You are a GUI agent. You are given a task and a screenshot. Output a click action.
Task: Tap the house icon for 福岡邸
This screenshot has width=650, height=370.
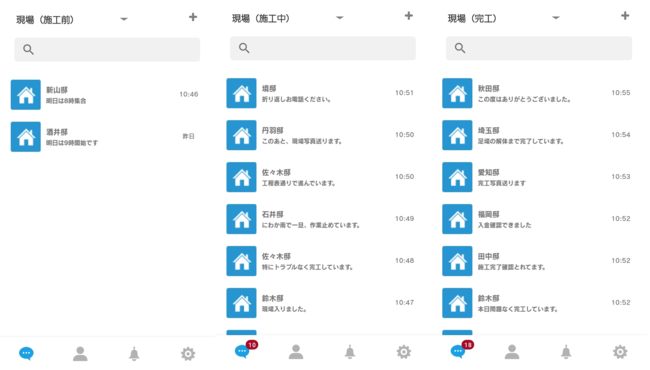coord(457,219)
